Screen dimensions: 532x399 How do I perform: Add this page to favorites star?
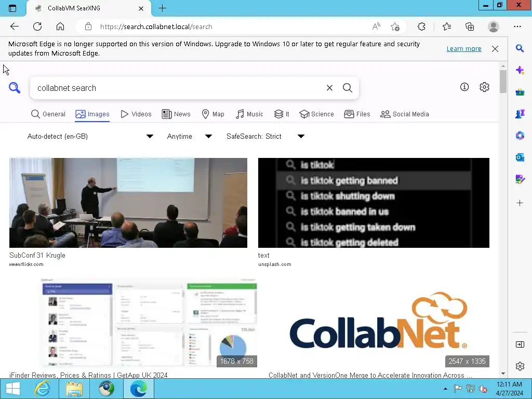[x=395, y=26]
